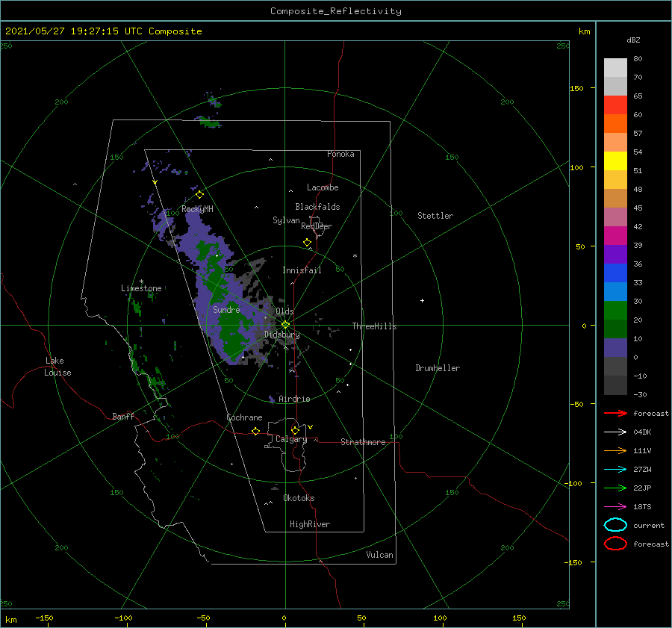Select the yellow diamond marker below RedDeer

tap(308, 243)
